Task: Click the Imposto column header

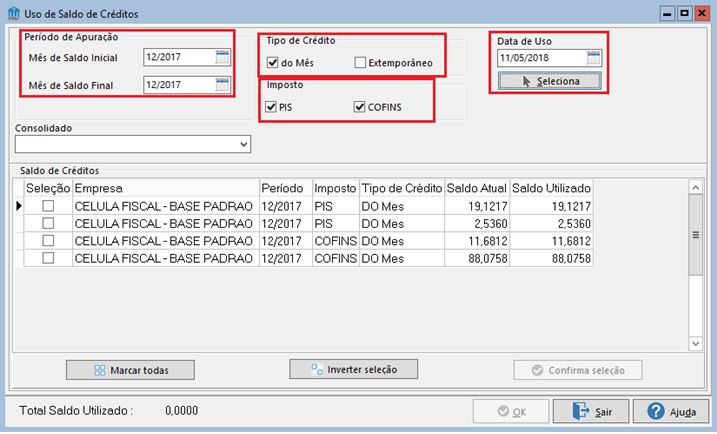Action: coord(336,188)
